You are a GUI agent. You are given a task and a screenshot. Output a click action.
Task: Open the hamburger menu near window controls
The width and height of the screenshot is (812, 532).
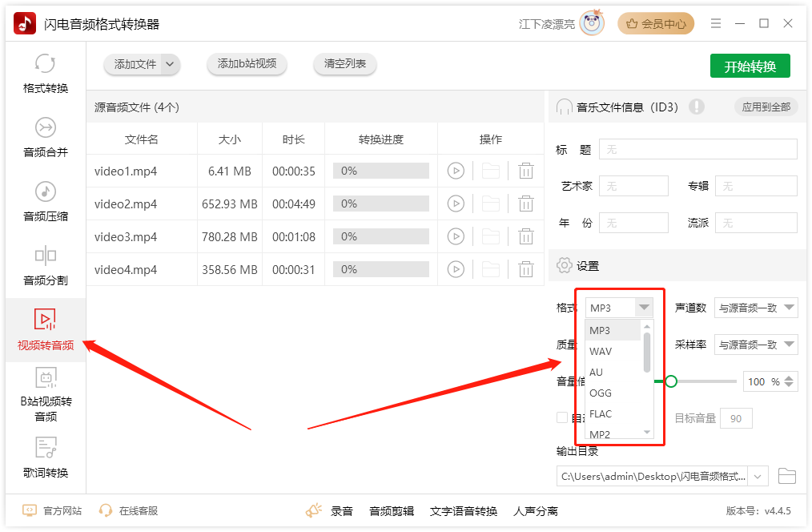coord(715,23)
